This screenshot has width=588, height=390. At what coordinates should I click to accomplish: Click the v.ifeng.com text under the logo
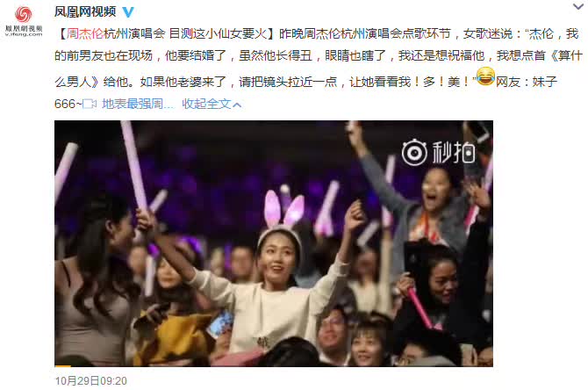(x=24, y=34)
